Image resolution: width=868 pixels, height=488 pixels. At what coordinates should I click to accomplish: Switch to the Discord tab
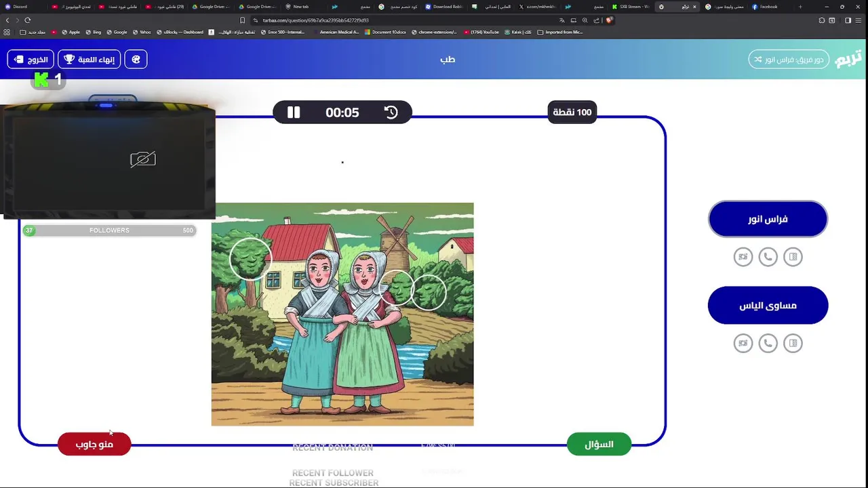[x=23, y=7]
